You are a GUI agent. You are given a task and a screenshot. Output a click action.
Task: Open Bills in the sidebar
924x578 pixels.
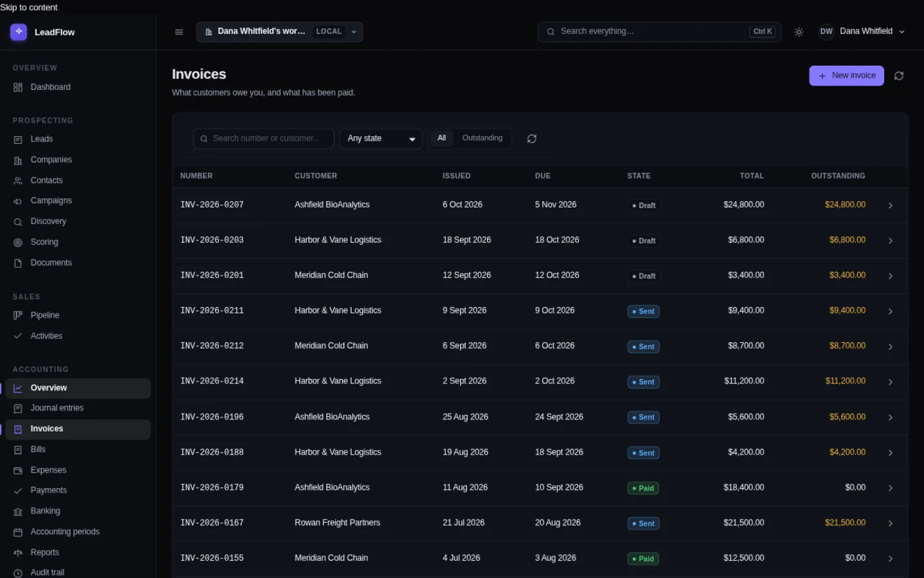coord(78,450)
